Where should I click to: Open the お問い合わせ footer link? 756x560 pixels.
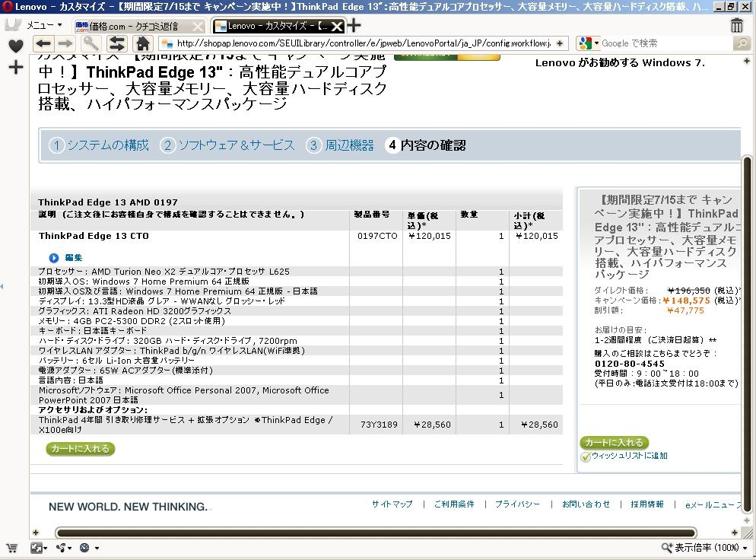pos(586,504)
